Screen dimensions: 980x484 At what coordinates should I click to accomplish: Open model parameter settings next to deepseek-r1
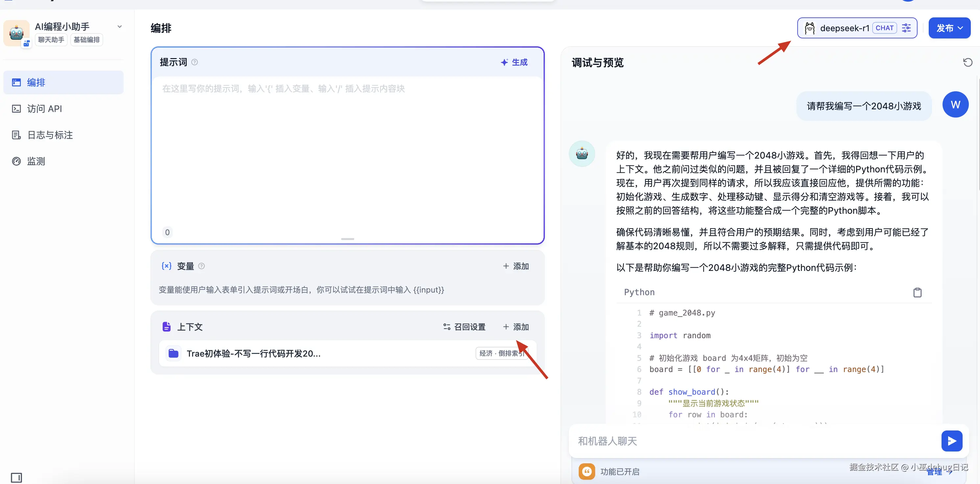coord(907,28)
